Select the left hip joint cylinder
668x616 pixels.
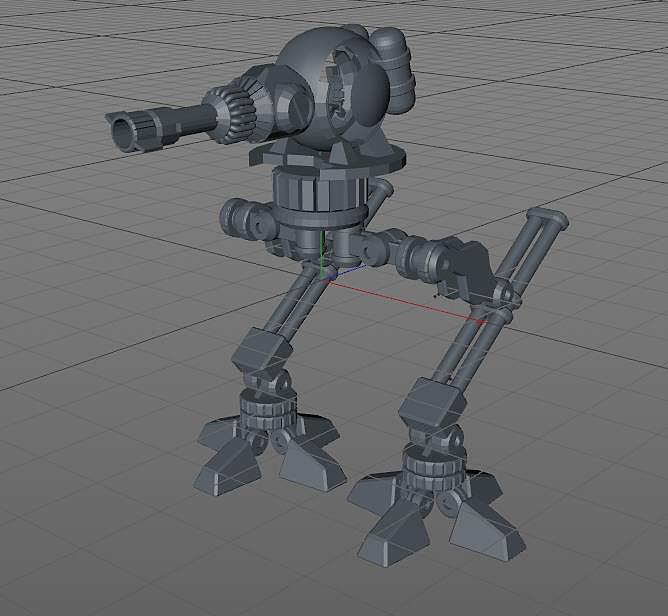(246, 219)
